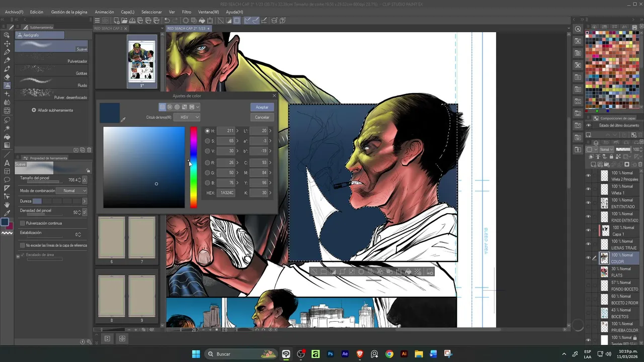Viewport: 644px width, 362px height.
Task: Open Google Chrome from the taskbar
Action: [x=389, y=354]
